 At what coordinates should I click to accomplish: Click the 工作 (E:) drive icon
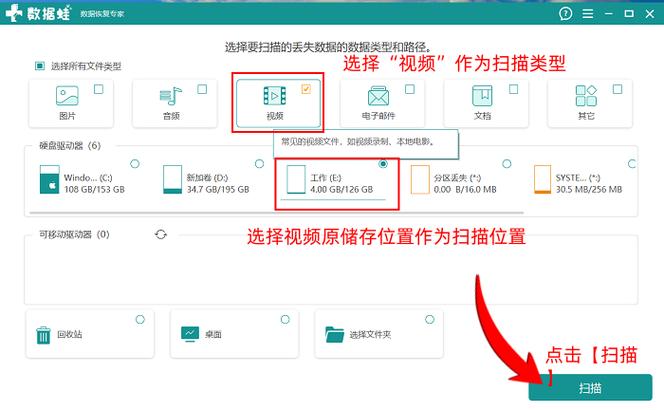296,180
